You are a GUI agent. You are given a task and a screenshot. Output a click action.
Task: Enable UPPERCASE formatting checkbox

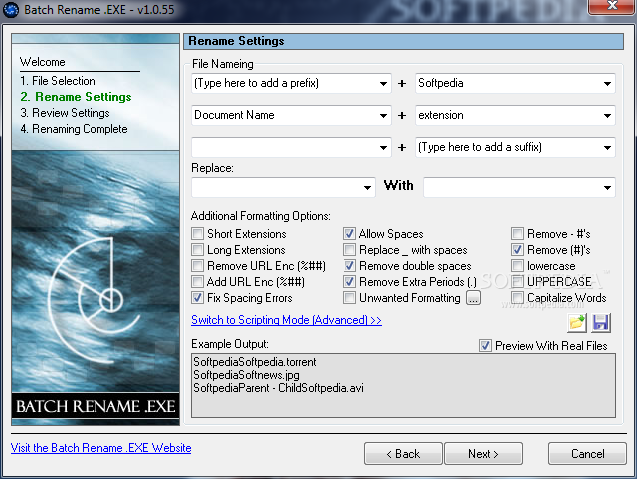point(517,282)
